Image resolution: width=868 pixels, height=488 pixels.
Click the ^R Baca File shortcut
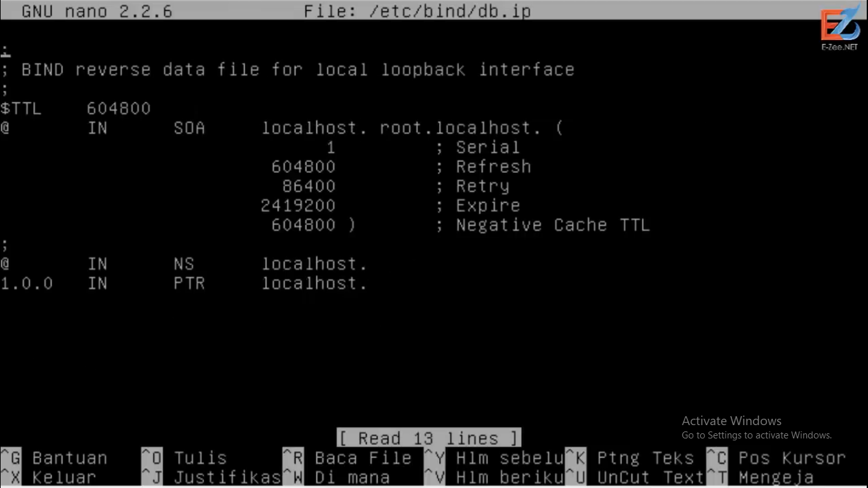pyautogui.click(x=347, y=458)
